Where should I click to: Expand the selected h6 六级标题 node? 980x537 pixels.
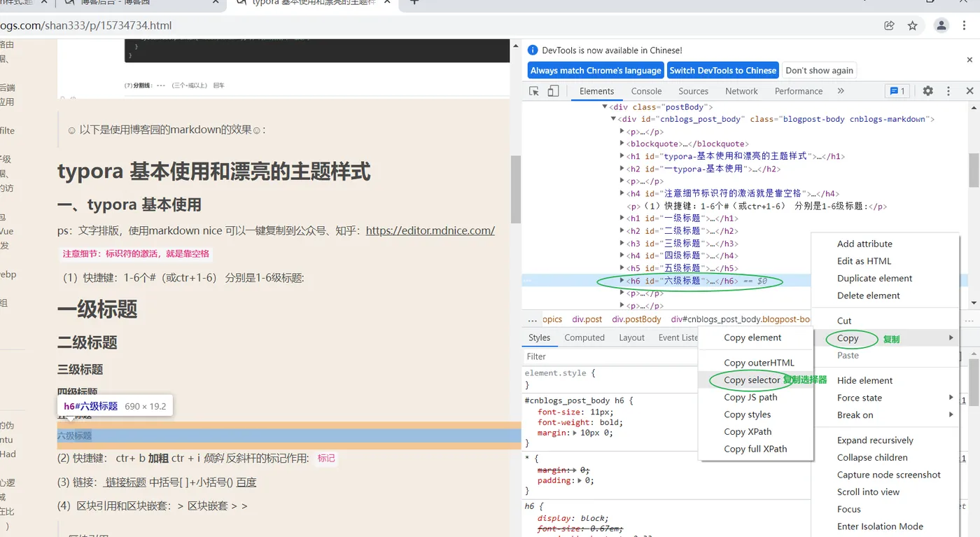click(x=622, y=281)
